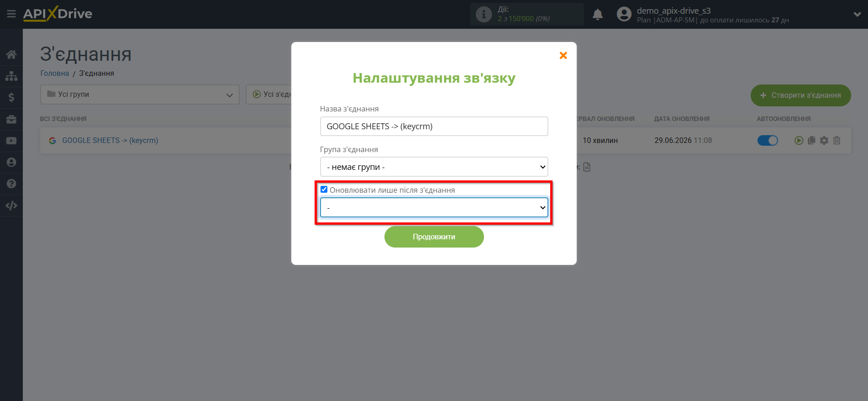Click the АВТООНОВЛЕННЯ column header
Viewport: 868px width, 401px height.
tap(784, 119)
